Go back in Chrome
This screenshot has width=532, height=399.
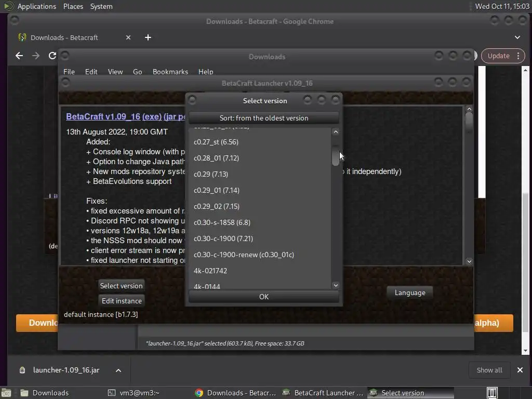pos(19,56)
